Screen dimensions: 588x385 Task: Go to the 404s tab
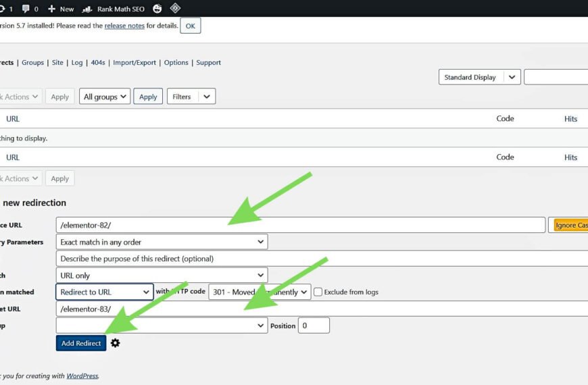point(98,63)
